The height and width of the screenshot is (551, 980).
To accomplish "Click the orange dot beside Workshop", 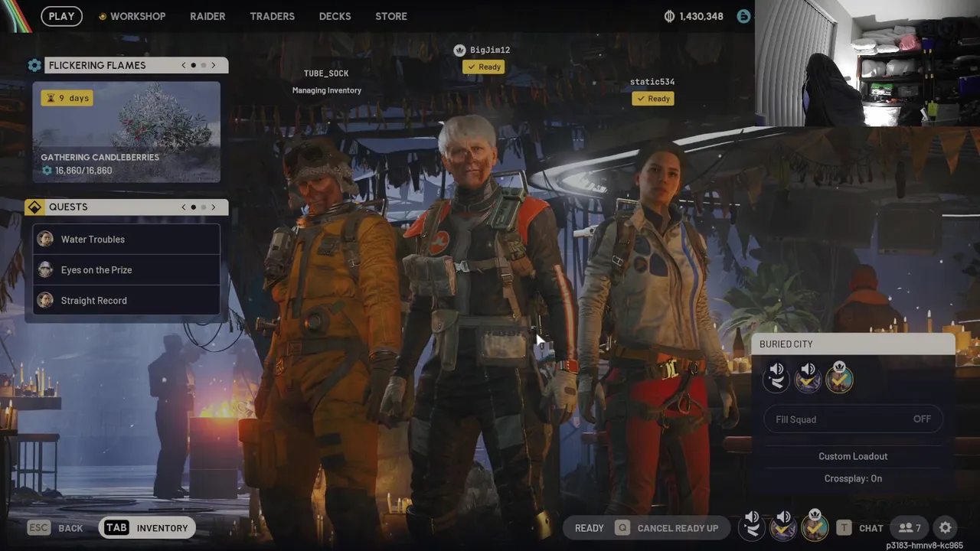I will pyautogui.click(x=103, y=17).
